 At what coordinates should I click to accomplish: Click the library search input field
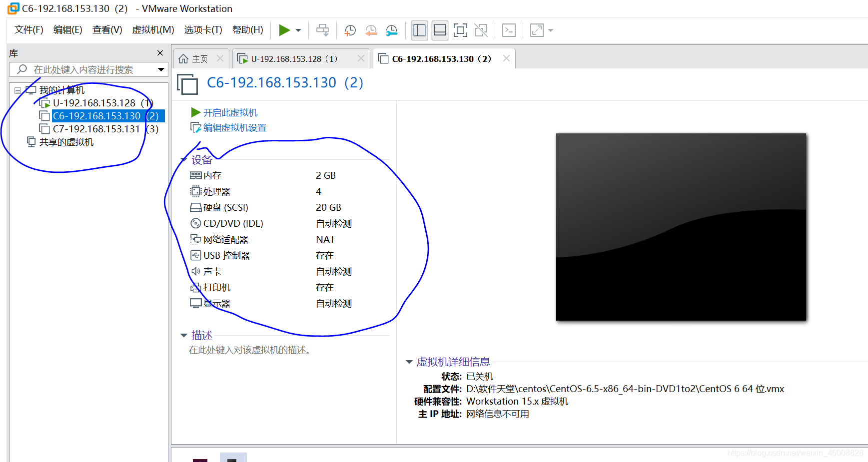coord(82,69)
